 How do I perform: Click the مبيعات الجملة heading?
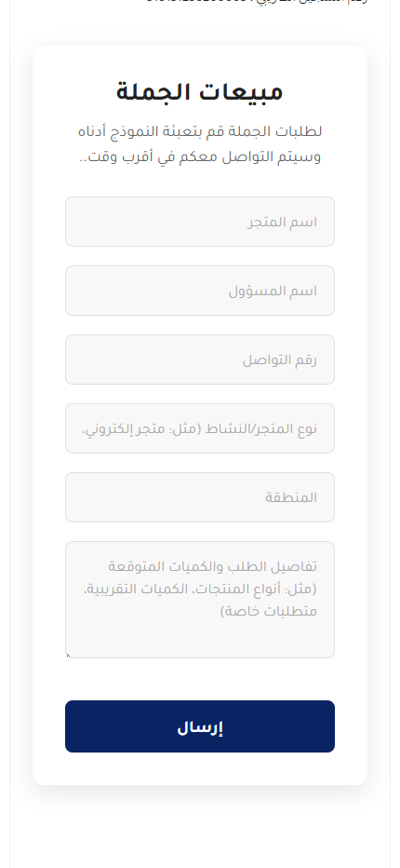200,92
